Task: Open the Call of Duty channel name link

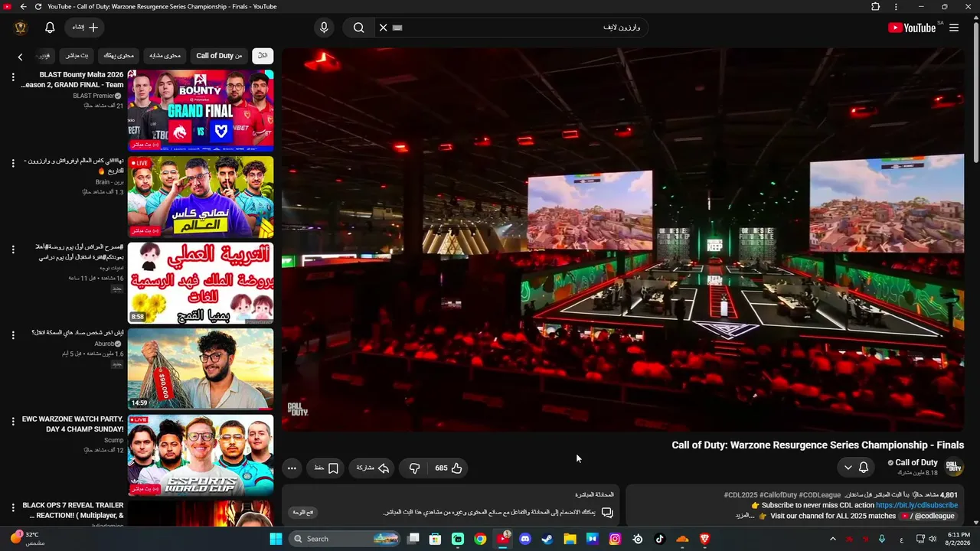Action: [x=916, y=462]
